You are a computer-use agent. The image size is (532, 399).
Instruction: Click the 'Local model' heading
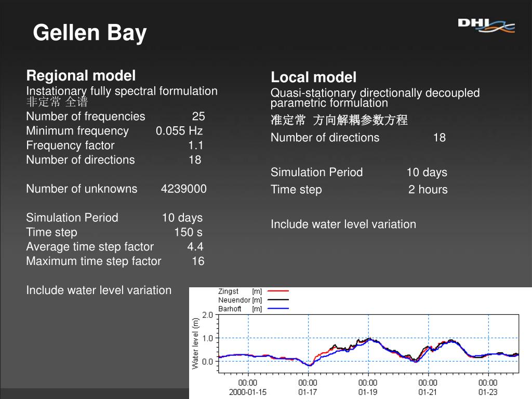pos(313,77)
